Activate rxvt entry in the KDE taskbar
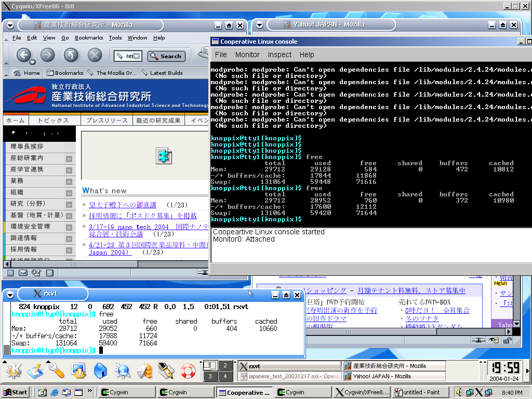The width and height of the screenshot is (532, 399). 289,366
